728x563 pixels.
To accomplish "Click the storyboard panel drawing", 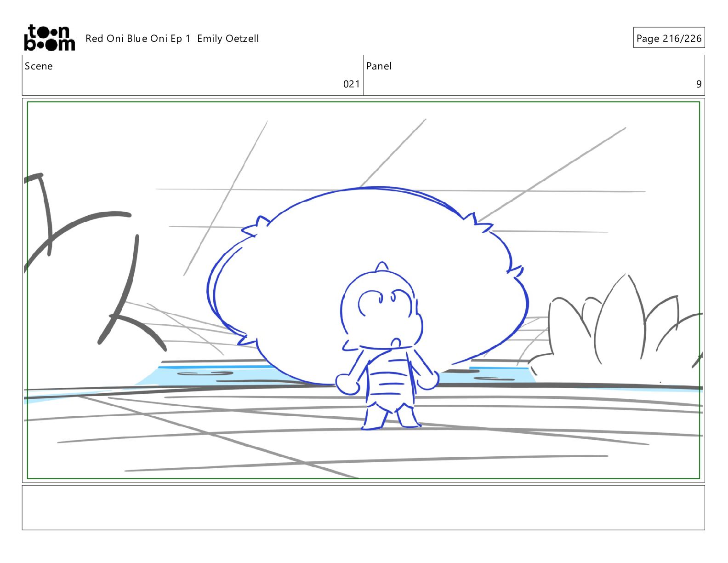I will pos(363,290).
